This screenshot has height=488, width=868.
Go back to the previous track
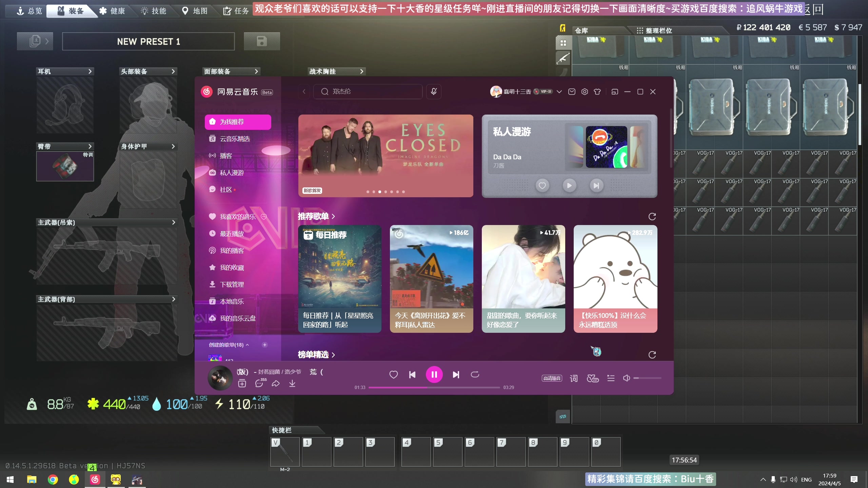click(x=412, y=374)
